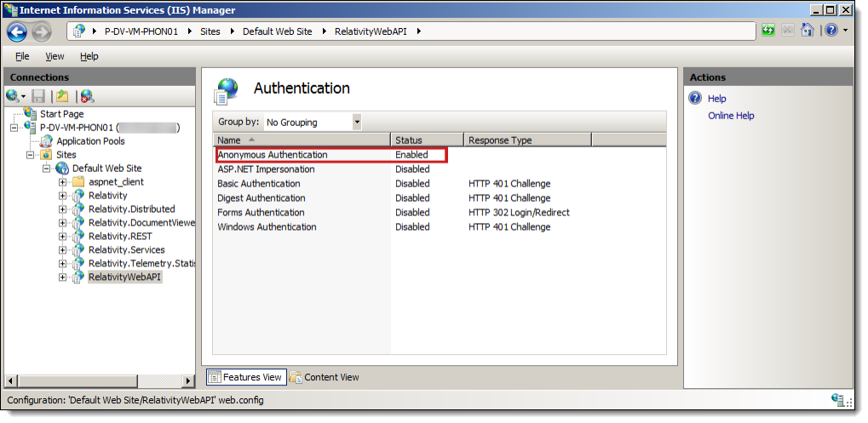The width and height of the screenshot is (868, 423).
Task: Collapse the P-DV-VM-PHON01 server node
Action: (x=14, y=128)
